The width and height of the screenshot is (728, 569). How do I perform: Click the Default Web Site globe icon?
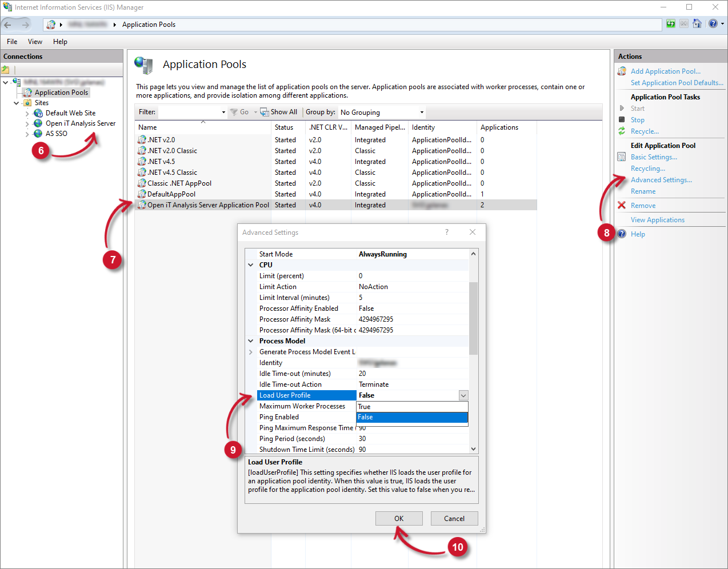click(x=38, y=113)
